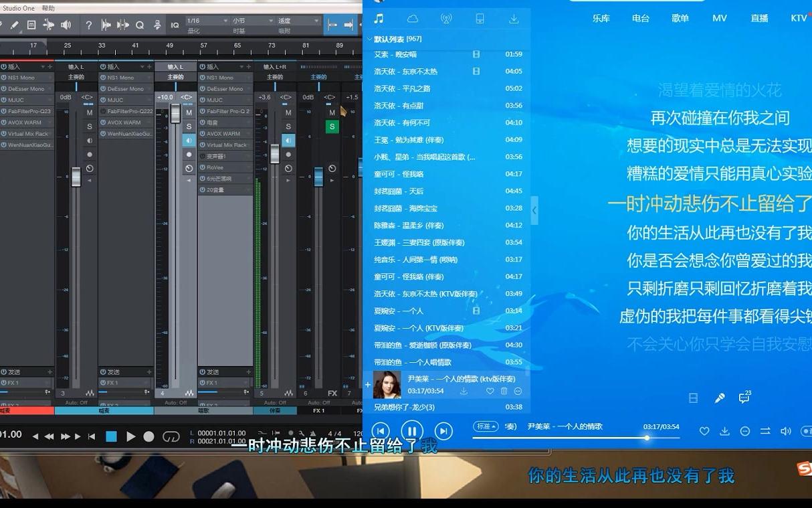Click next track in music player
Screen dimensions: 812x508
coord(443,432)
